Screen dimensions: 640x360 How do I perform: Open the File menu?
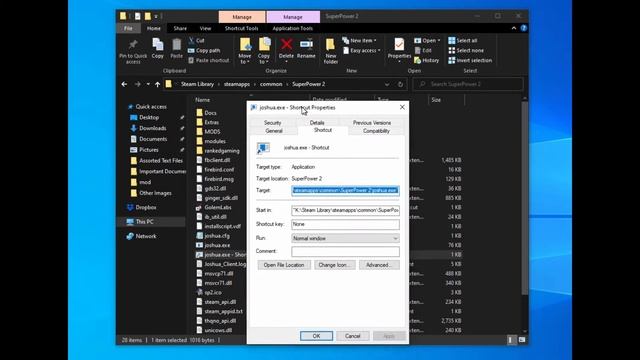point(128,28)
